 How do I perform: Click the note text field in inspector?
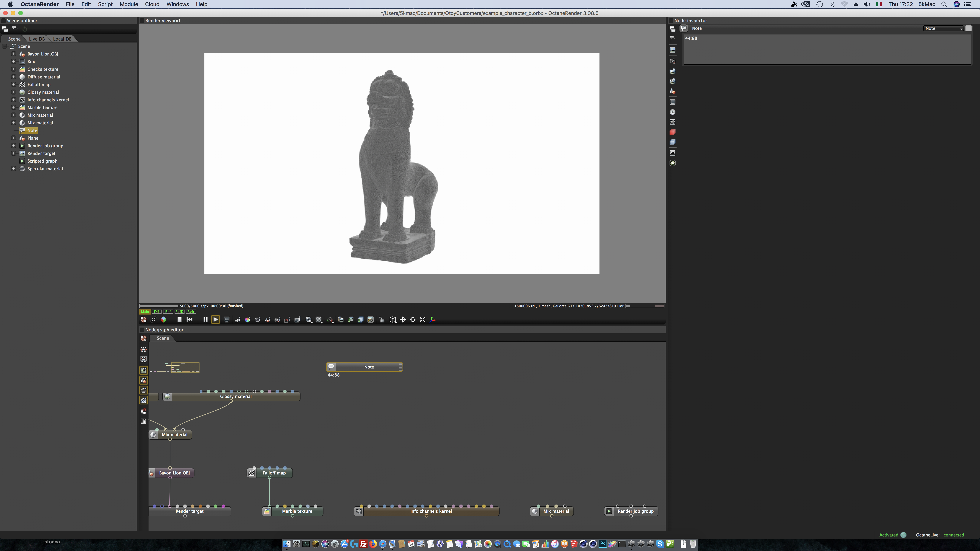[827, 49]
